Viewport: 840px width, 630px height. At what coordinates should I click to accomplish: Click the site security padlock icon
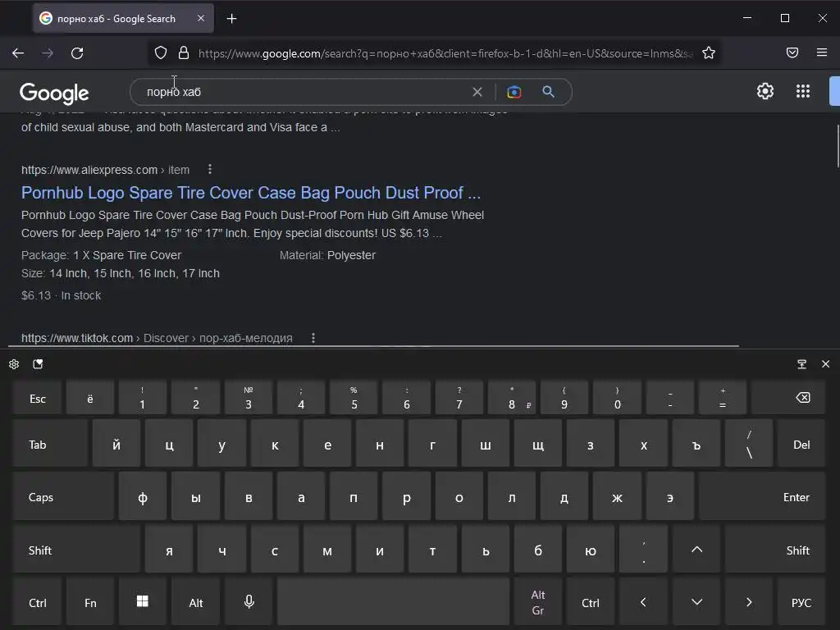click(x=184, y=52)
